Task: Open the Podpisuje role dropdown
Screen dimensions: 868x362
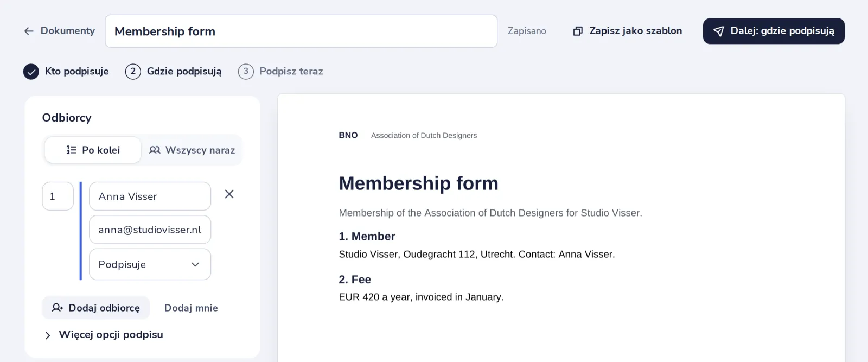Action: (150, 264)
